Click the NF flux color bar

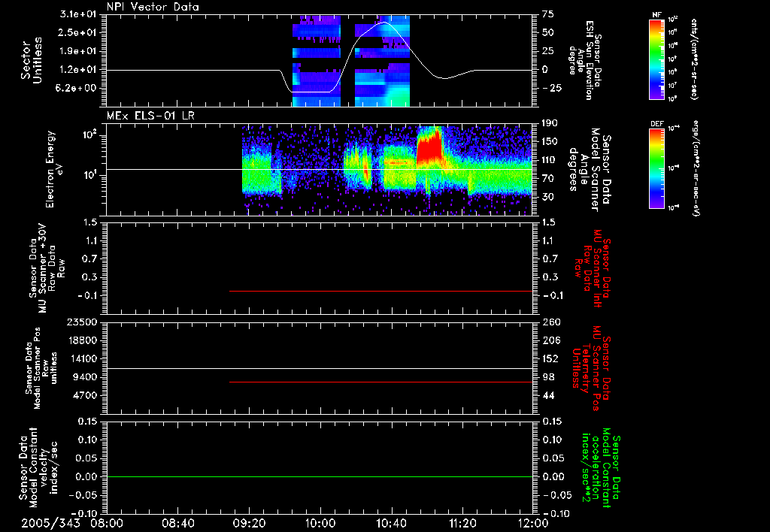click(x=656, y=59)
